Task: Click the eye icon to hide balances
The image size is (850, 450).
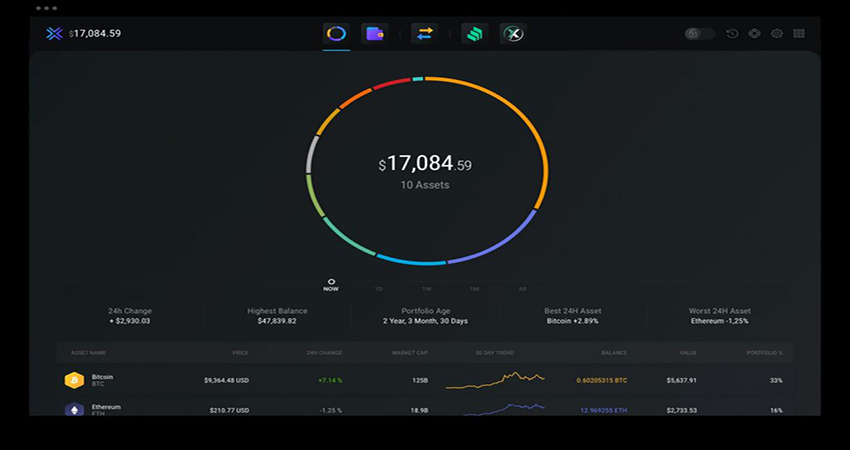Action: [x=755, y=34]
